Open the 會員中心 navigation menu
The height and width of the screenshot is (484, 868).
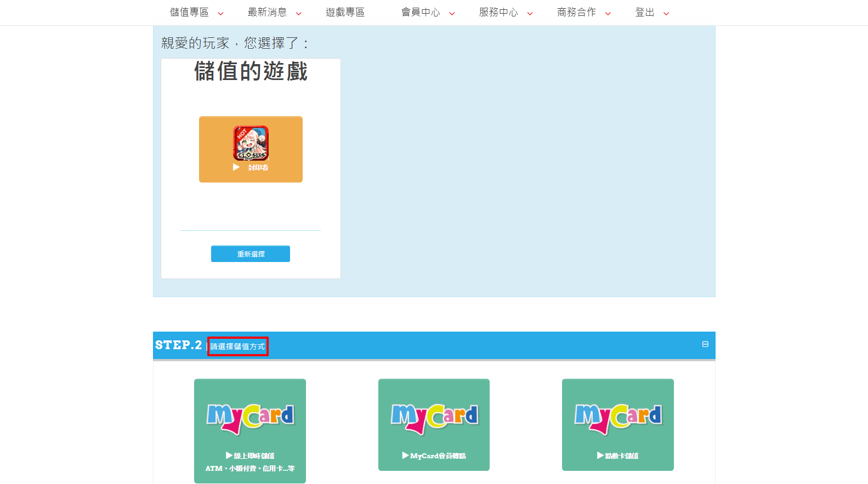[x=421, y=13]
